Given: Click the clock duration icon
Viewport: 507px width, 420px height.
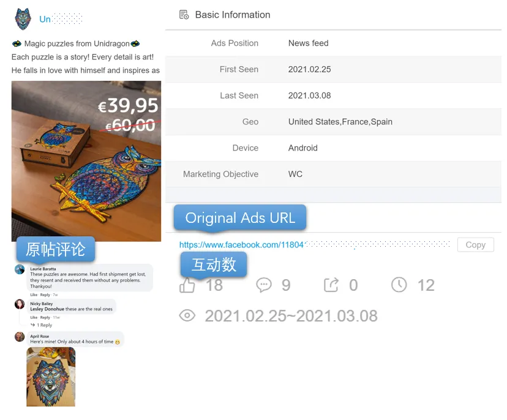Looking at the screenshot, I should 399,285.
